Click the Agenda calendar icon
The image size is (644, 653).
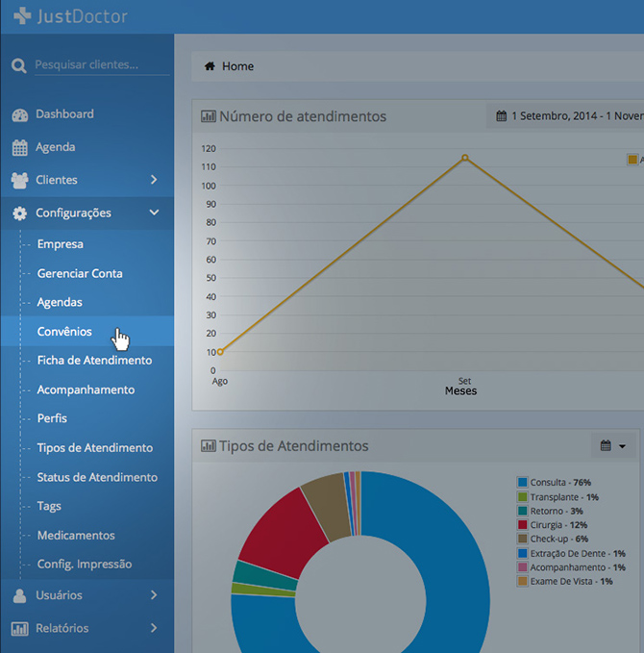tap(19, 147)
